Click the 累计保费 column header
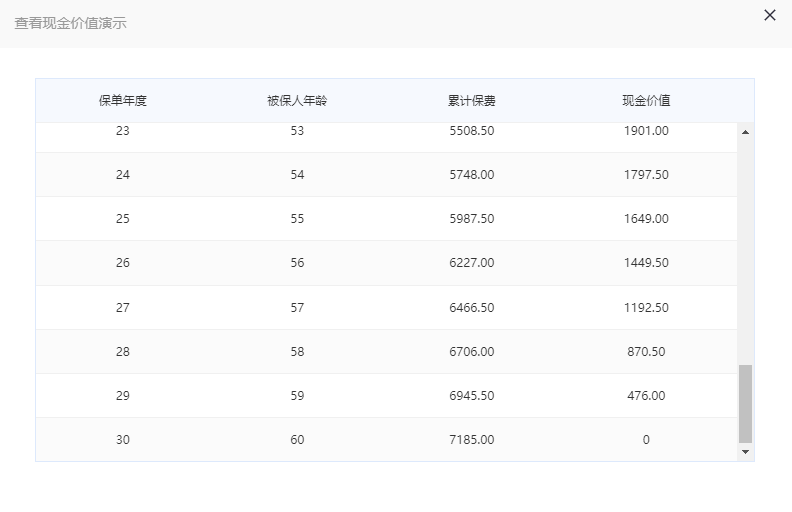The width and height of the screenshot is (792, 512). coord(472,100)
